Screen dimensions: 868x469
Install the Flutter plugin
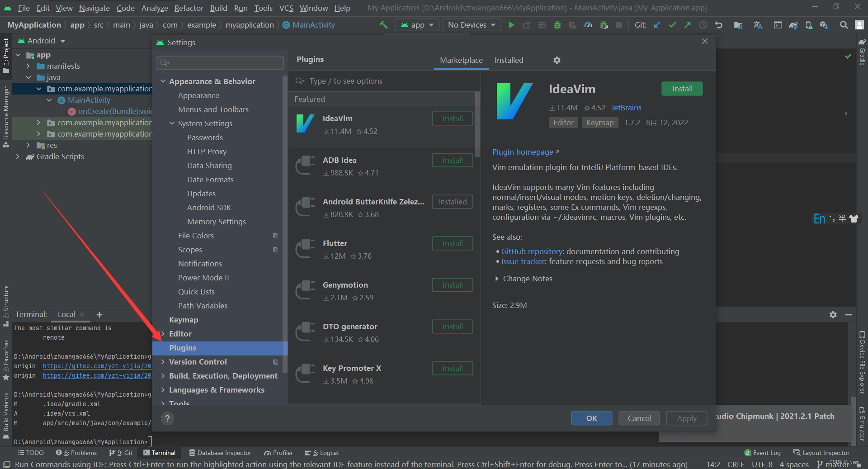point(452,243)
